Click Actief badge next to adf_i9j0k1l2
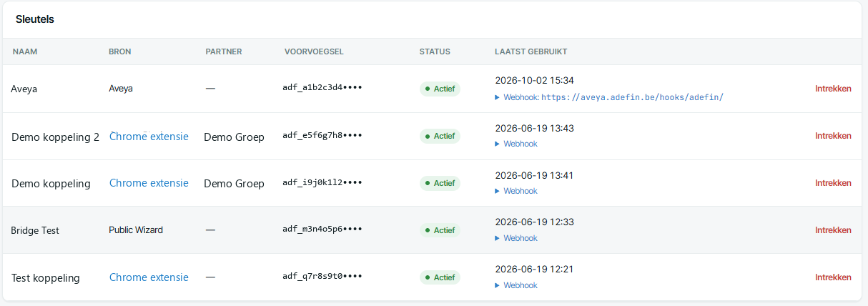The image size is (868, 306). click(440, 183)
